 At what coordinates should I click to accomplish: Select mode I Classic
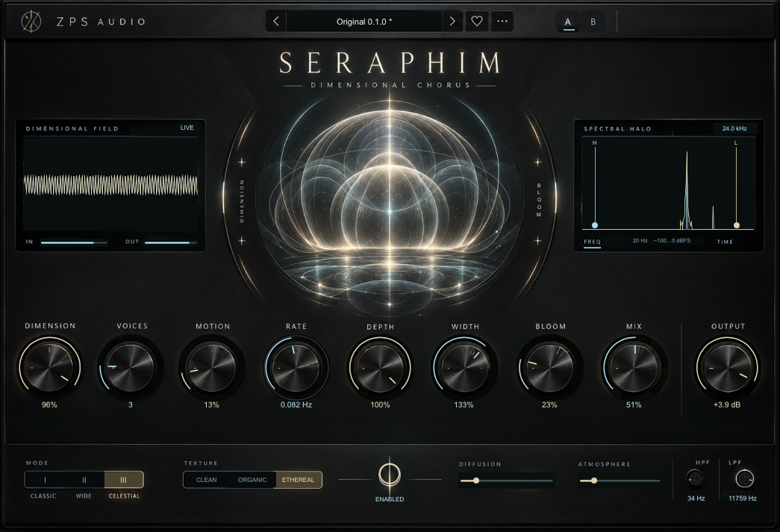(x=45, y=480)
